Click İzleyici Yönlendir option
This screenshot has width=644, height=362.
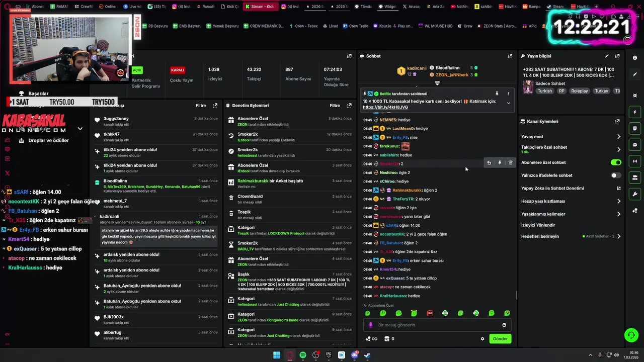[x=538, y=225]
